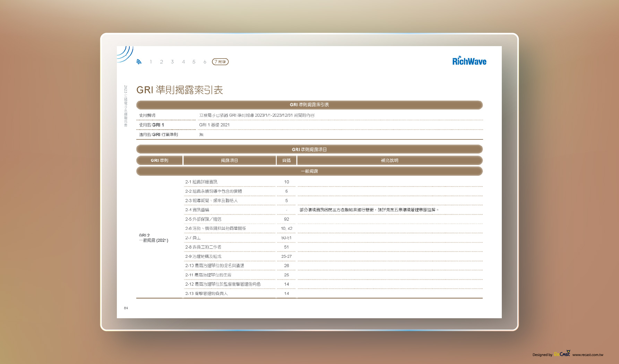This screenshot has width=619, height=364.
Task: Click page number '51' of row 2-8
Action: pyautogui.click(x=286, y=247)
